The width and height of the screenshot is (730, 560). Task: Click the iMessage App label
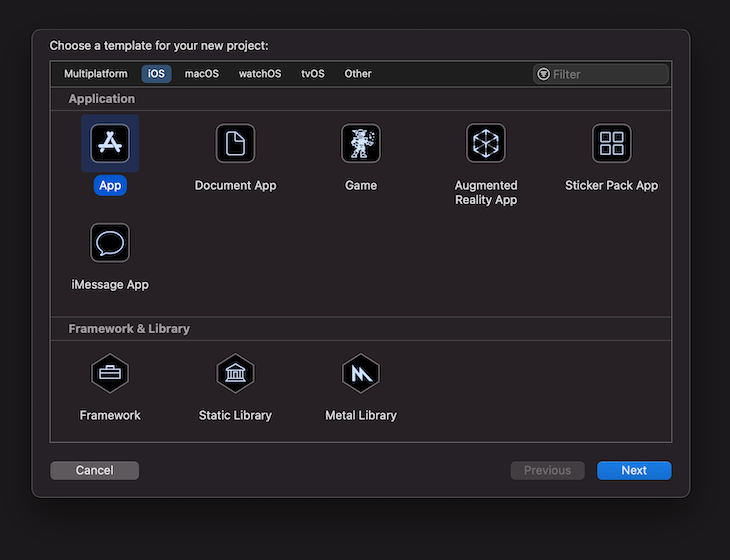(110, 284)
